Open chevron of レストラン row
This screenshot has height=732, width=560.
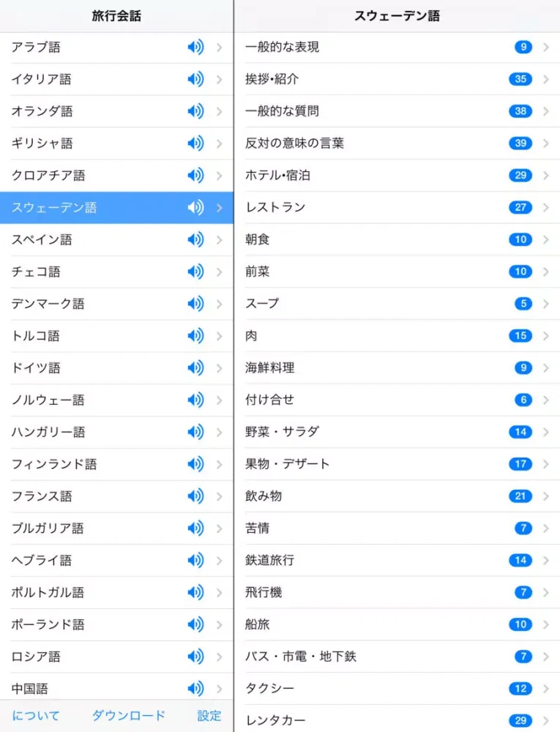coord(545,208)
